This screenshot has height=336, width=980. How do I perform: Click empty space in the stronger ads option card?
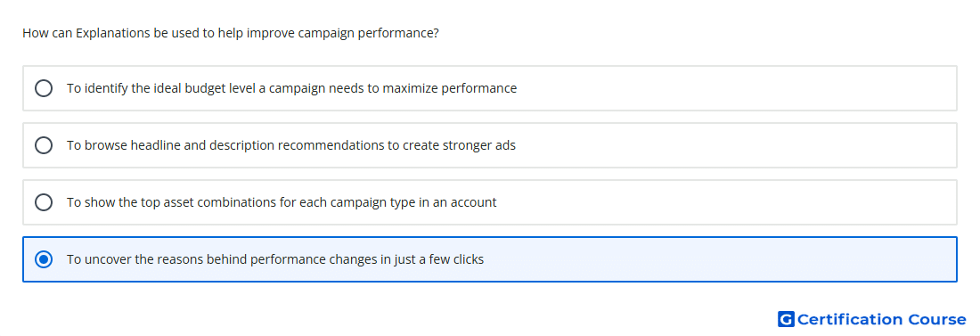pyautogui.click(x=738, y=145)
